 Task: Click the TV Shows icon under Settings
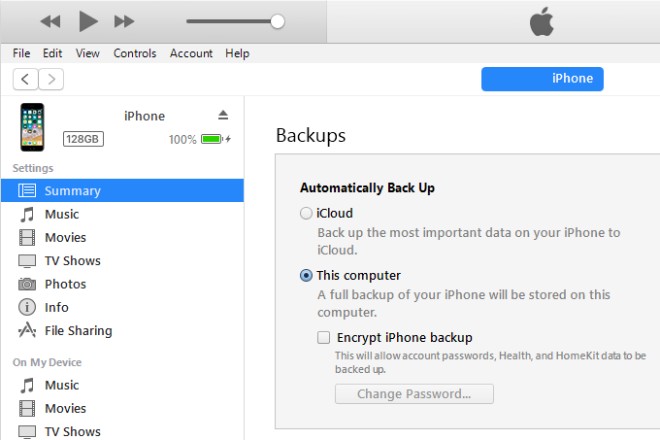pos(27,261)
